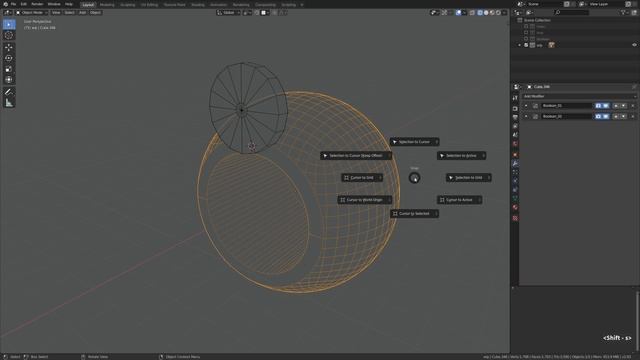Activate the Annotate pencil tool

tap(9, 92)
